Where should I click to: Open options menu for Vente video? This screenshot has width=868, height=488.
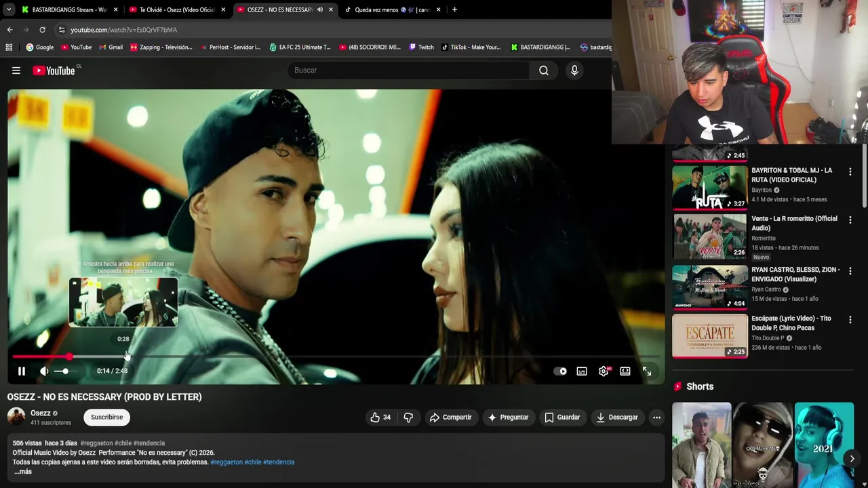(x=850, y=220)
